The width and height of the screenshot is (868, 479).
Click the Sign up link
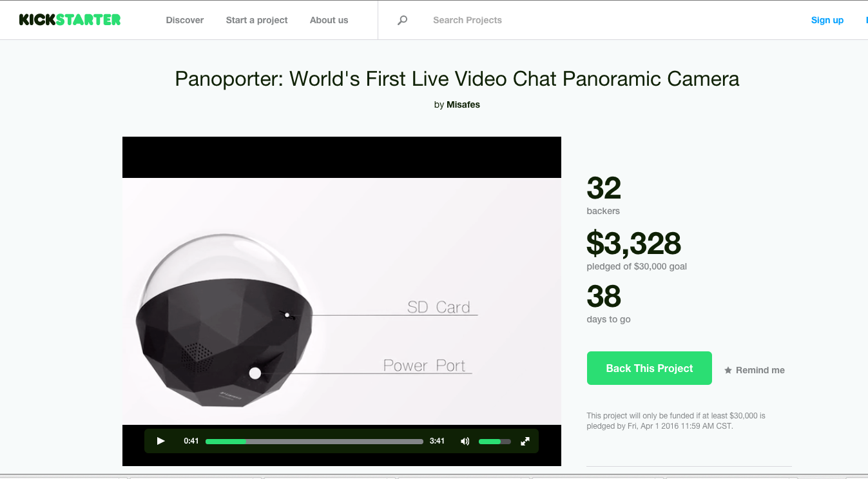(x=827, y=20)
